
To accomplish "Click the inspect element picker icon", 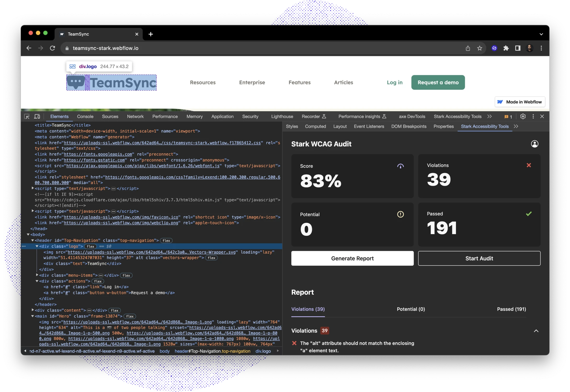I will tap(27, 117).
